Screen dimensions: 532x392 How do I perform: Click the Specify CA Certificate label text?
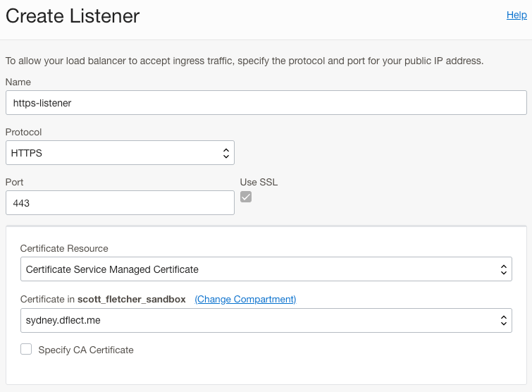pos(86,350)
